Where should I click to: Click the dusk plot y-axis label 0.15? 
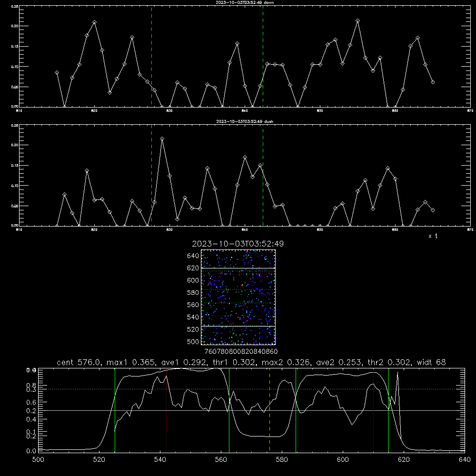point(15,166)
